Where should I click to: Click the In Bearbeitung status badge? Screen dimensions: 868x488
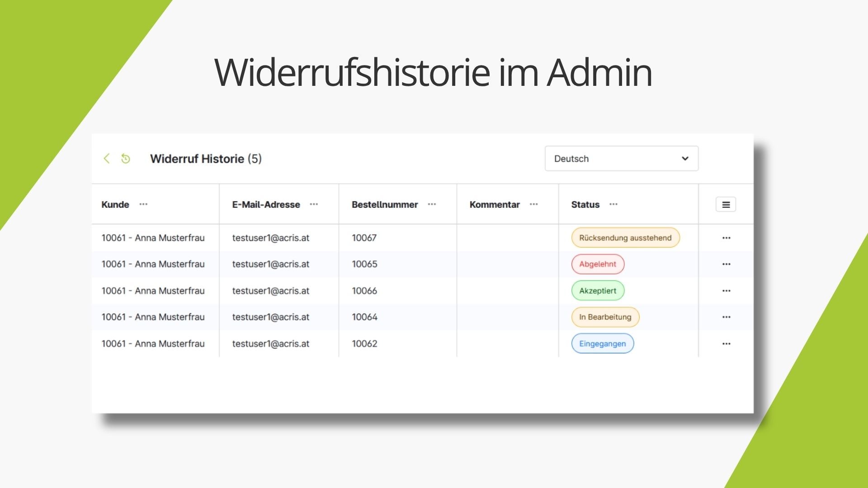point(605,317)
